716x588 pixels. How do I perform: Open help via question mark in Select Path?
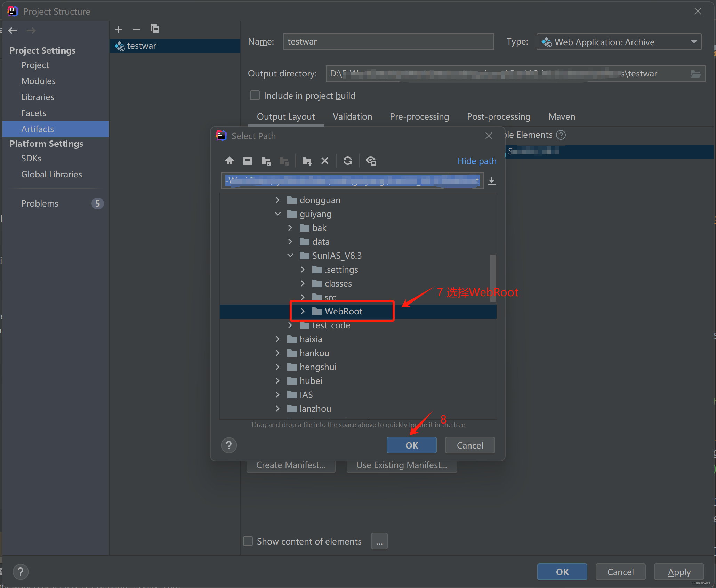tap(228, 445)
